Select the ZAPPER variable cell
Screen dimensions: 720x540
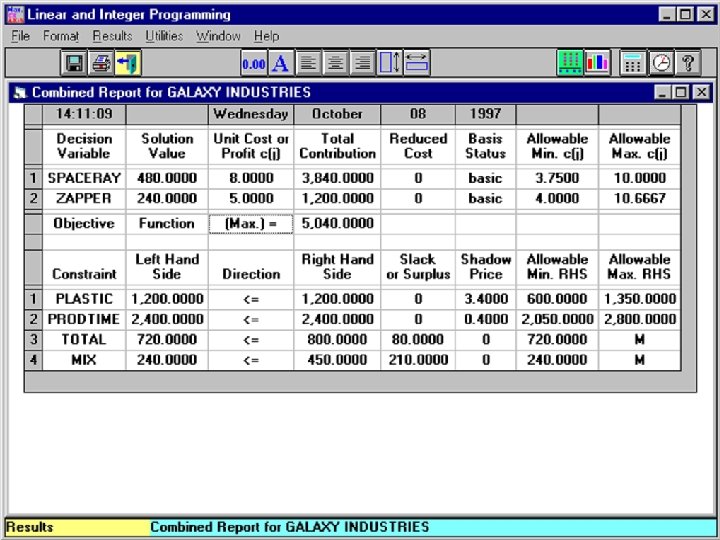[84, 198]
